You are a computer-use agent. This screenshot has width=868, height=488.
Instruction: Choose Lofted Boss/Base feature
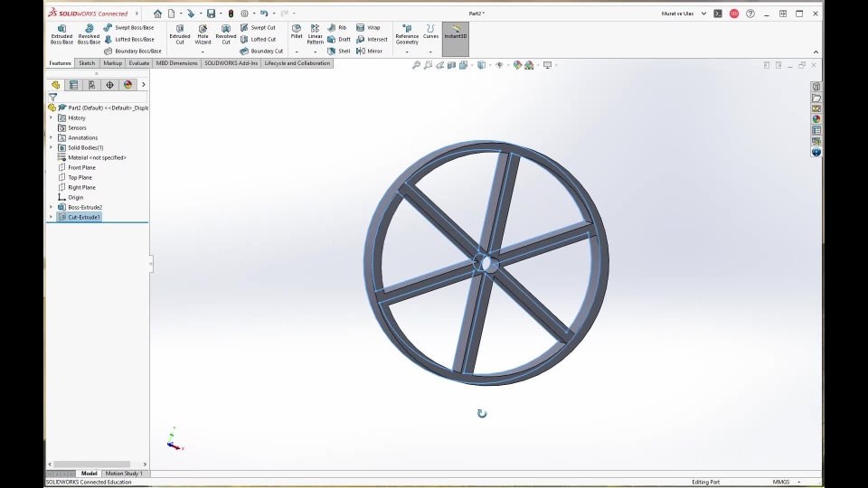pyautogui.click(x=128, y=39)
